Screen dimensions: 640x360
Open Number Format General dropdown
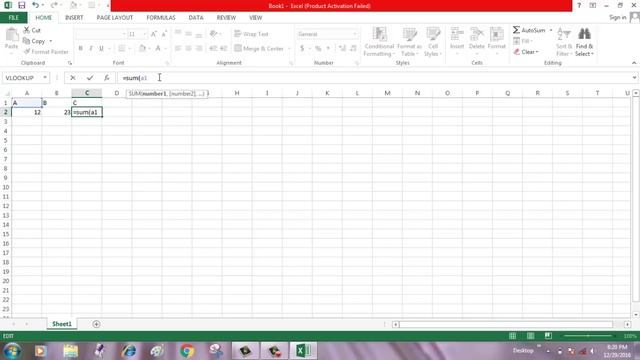pyautogui.click(x=355, y=34)
